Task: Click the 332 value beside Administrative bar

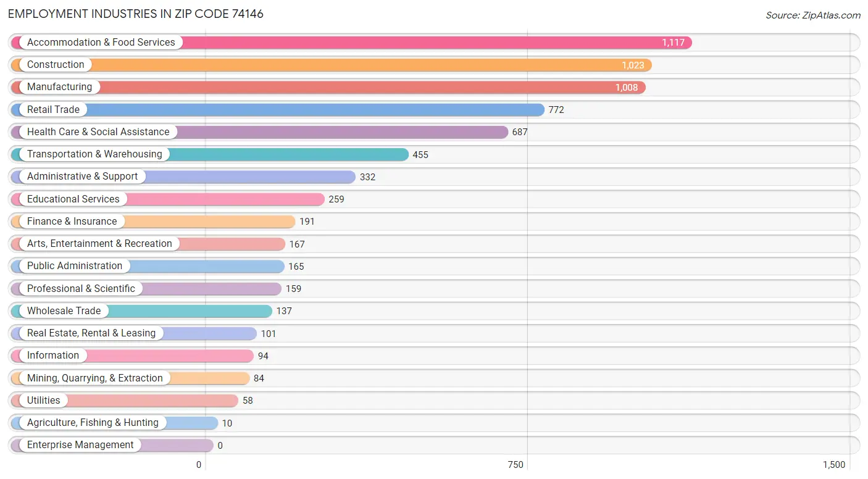Action: point(367,177)
